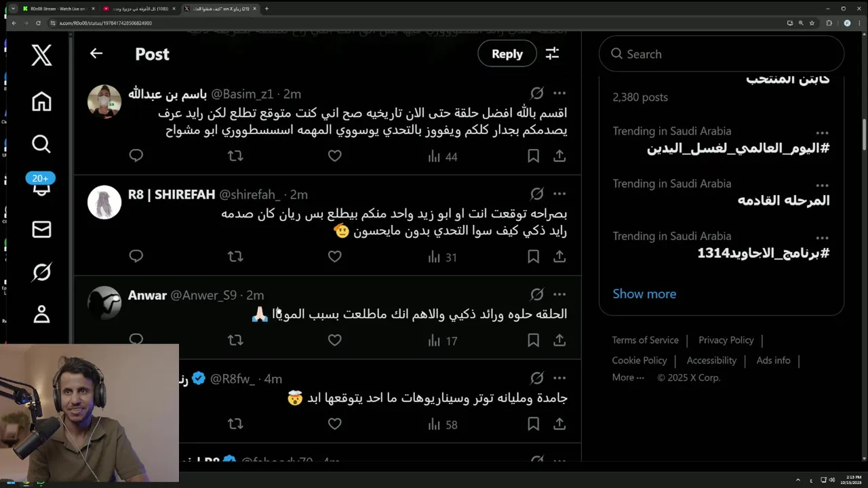View analytics showing 44 views
Viewport: 868px width, 488px height.
click(443, 157)
